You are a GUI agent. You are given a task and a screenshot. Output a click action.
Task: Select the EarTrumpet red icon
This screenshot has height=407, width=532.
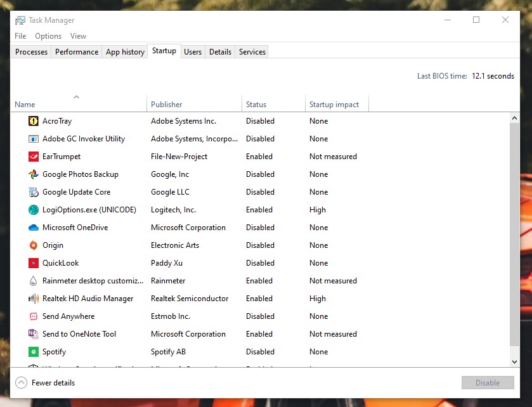(33, 157)
